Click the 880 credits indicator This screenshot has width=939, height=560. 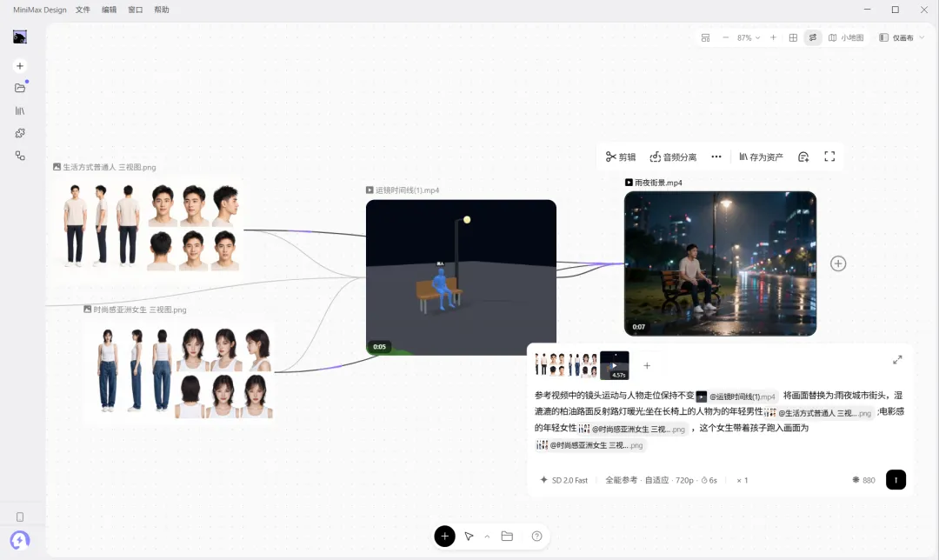point(863,480)
